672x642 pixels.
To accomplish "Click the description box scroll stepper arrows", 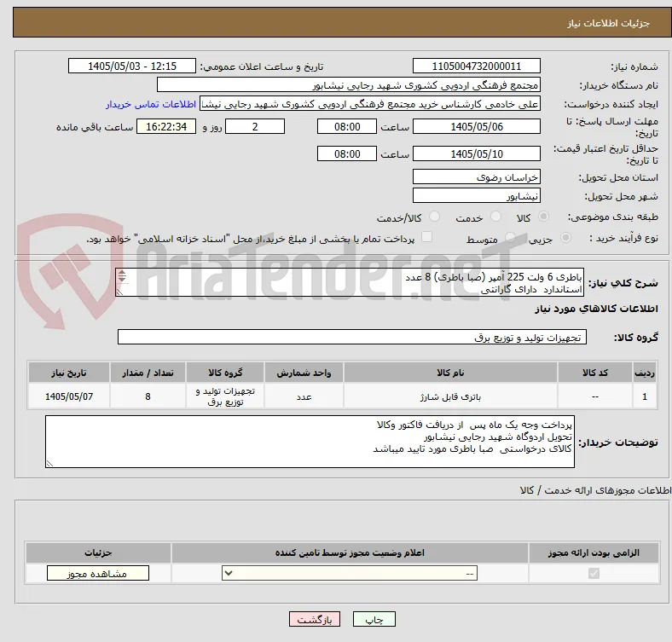I will coord(122,276).
